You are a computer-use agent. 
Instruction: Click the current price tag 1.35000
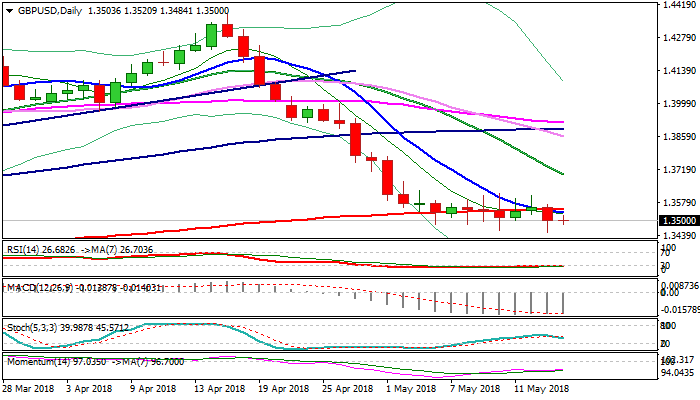point(678,220)
